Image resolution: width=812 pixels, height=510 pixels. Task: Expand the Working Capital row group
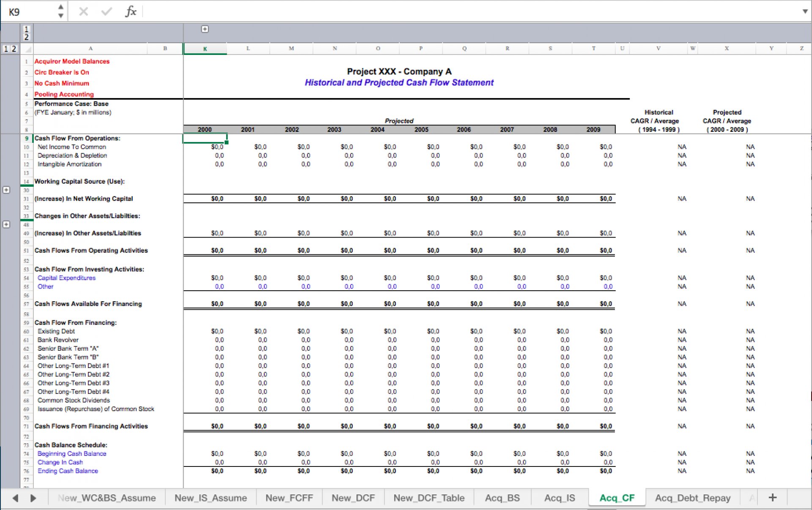pos(6,190)
